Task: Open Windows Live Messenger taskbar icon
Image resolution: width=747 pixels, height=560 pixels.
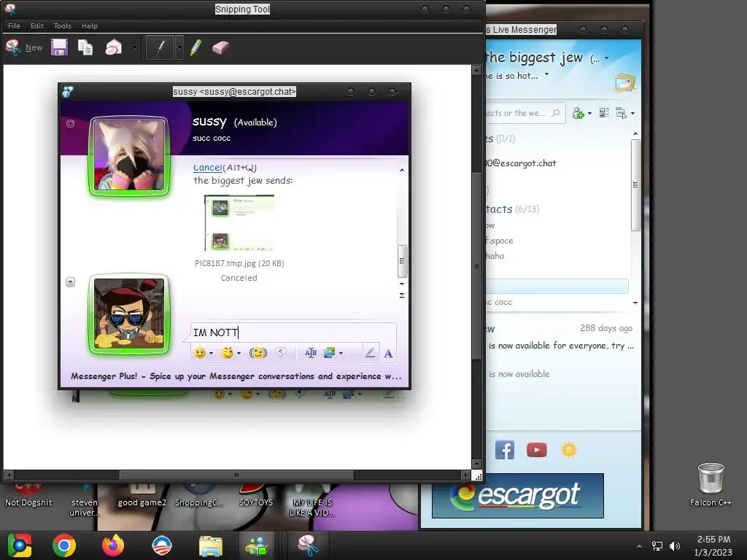Action: click(257, 546)
